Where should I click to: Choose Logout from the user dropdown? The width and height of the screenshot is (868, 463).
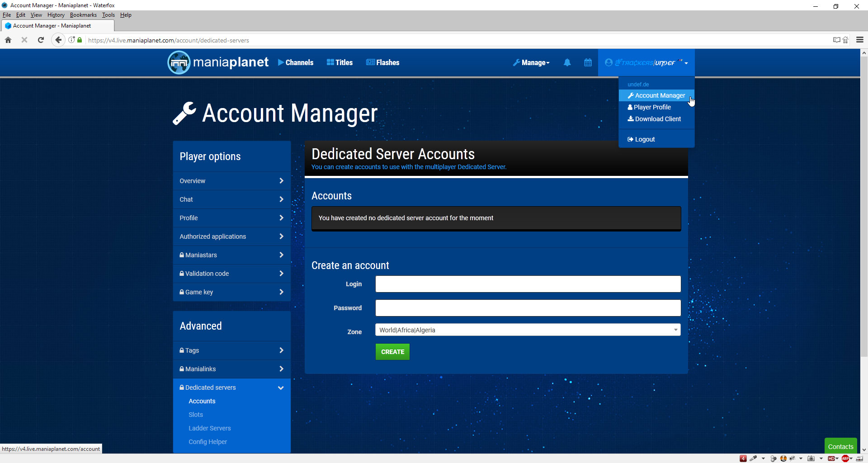656,139
